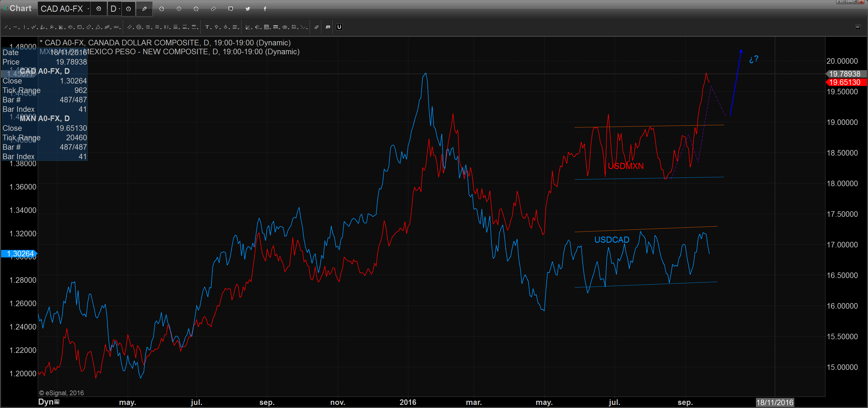Click the MXN A0-FX, D header in data window
This screenshot has height=408, width=868.
(44, 118)
